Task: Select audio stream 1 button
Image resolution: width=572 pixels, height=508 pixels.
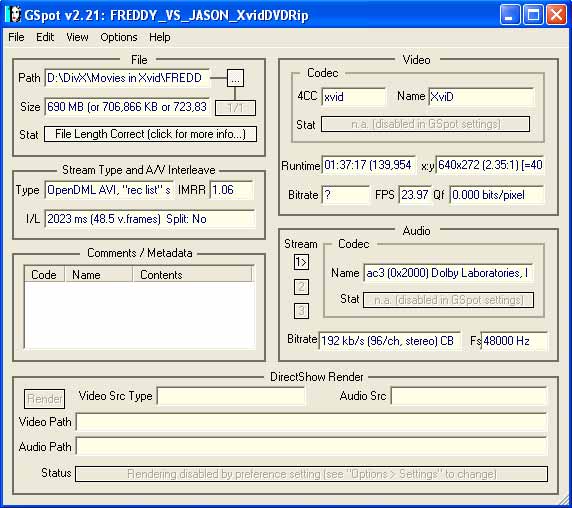Action: click(301, 262)
